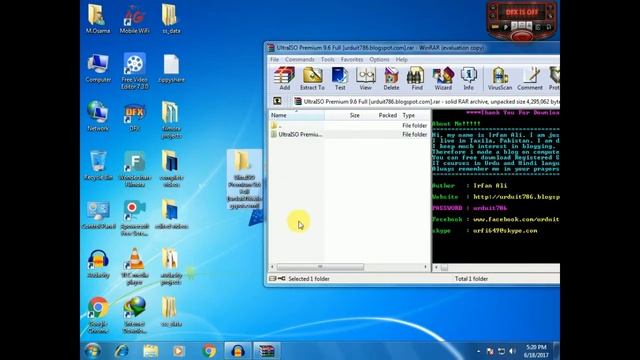640x360 pixels.
Task: Open the Tools menu
Action: tap(327, 60)
